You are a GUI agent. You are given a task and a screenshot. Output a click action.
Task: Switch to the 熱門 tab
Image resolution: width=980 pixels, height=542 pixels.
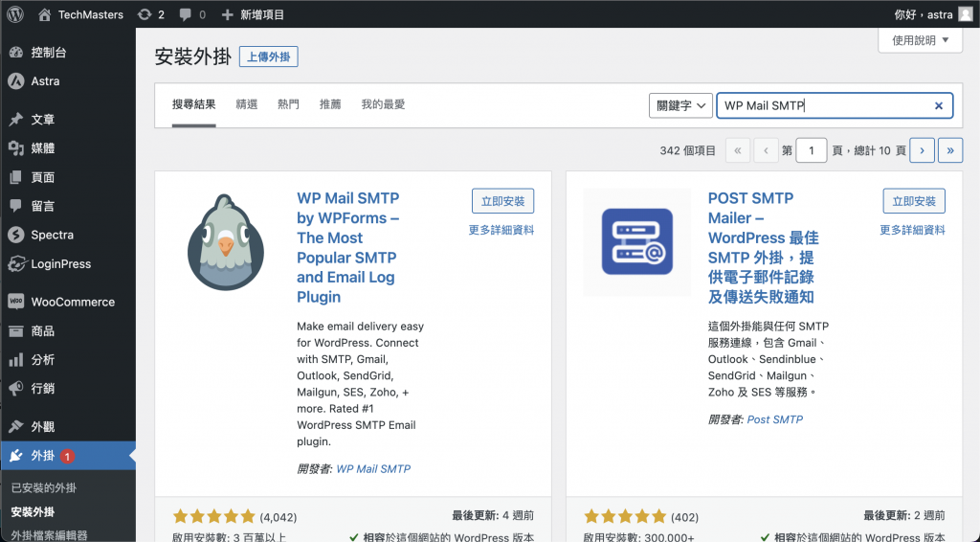click(x=288, y=104)
